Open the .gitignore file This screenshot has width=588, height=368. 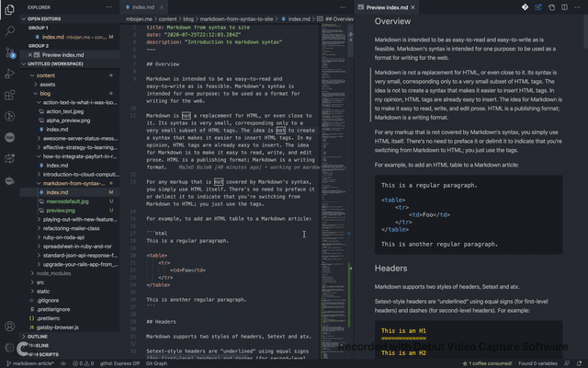coord(48,301)
